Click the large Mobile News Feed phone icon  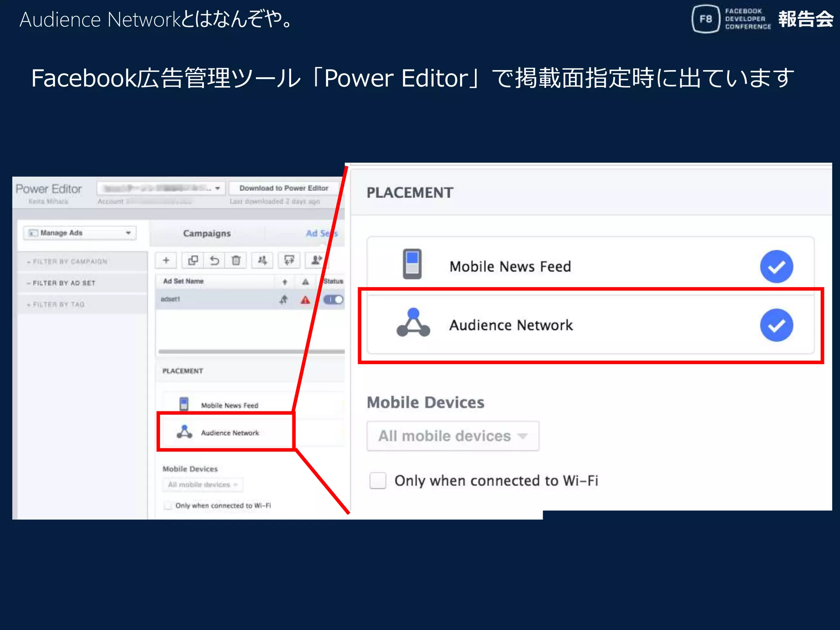[x=412, y=264]
